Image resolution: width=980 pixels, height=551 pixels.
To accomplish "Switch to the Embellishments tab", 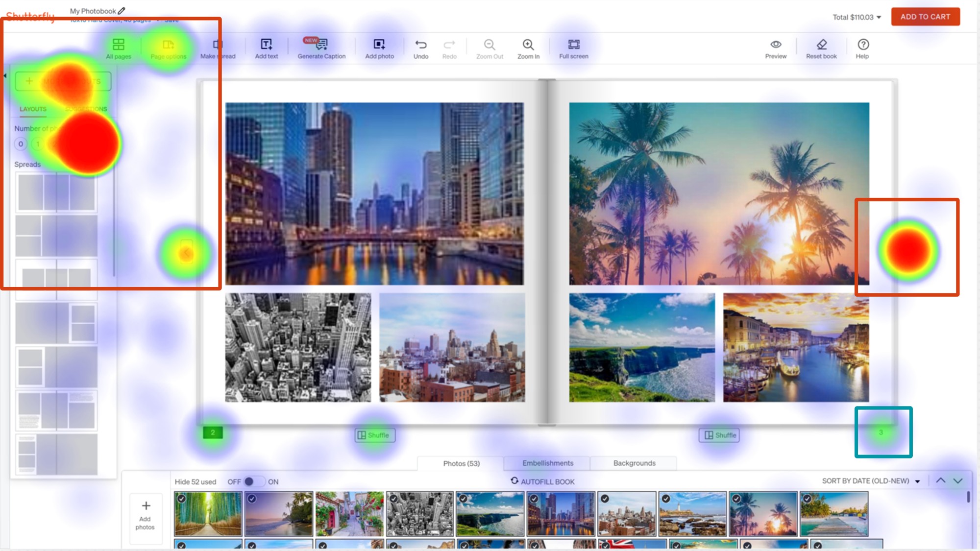I will 547,463.
